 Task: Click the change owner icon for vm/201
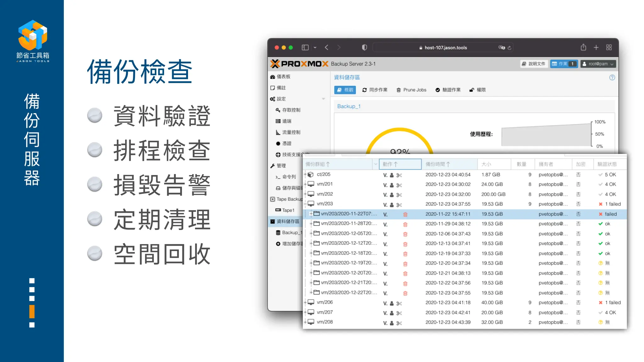click(392, 185)
